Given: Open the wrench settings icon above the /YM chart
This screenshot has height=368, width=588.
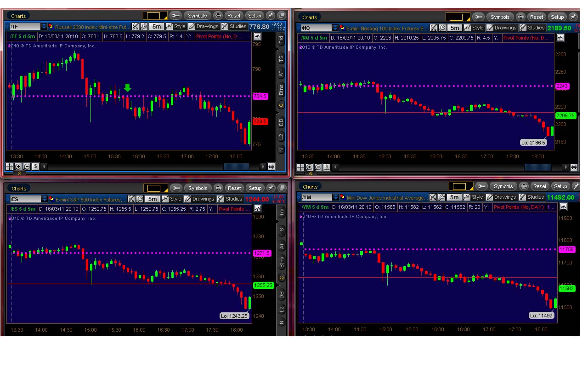Looking at the screenshot, I should pyautogui.click(x=481, y=186).
